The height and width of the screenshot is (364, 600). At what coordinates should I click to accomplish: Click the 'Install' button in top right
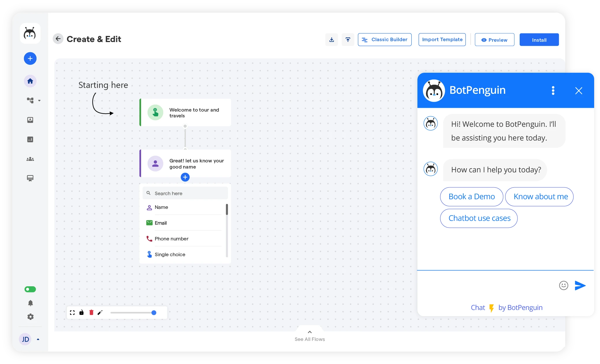(540, 40)
